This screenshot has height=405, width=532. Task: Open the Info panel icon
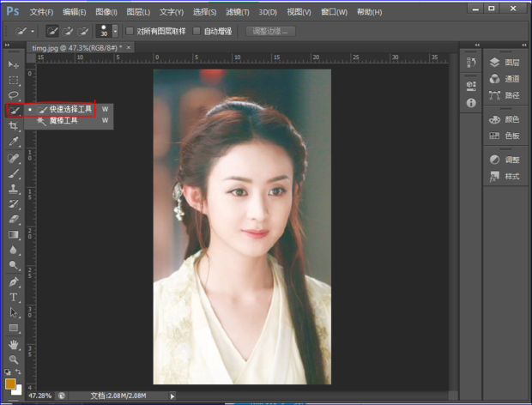click(471, 103)
